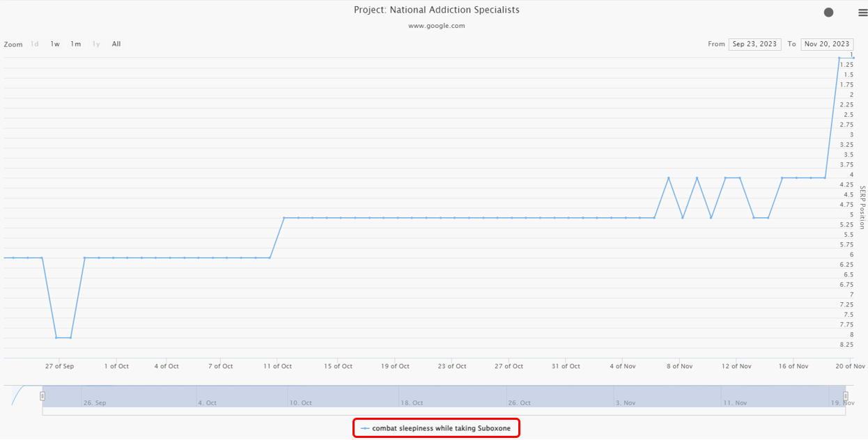Click the position 1 data point on Nov 20
868x440 pixels.
click(839, 58)
